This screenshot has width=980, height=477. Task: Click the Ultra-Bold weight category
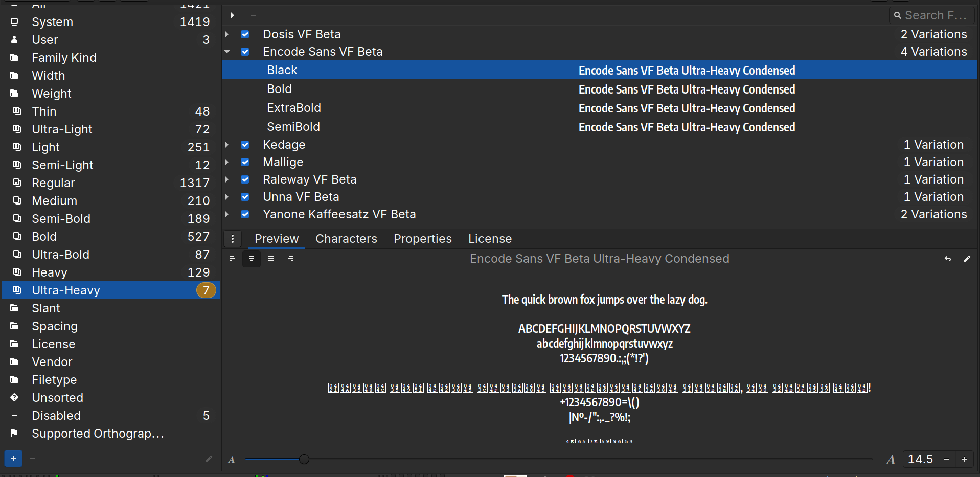tap(111, 255)
